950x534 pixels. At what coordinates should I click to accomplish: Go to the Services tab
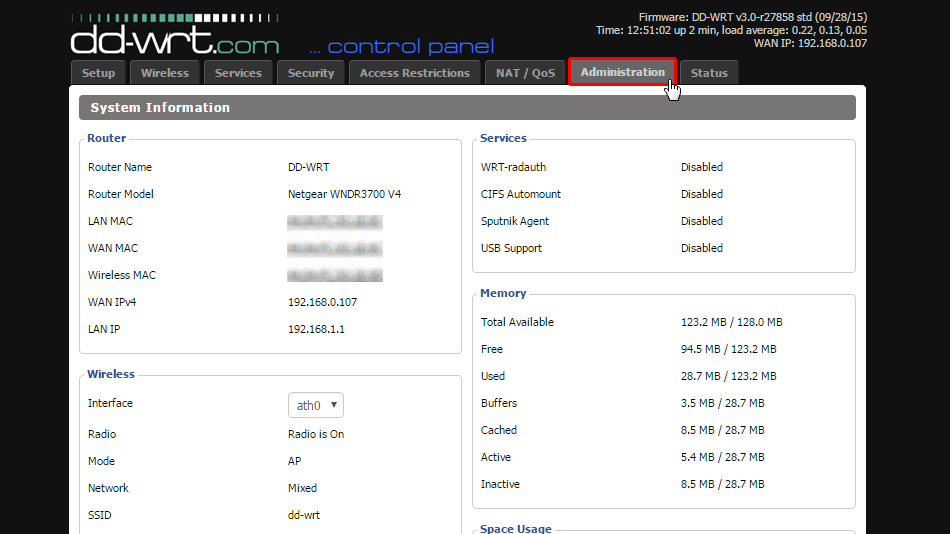point(238,73)
